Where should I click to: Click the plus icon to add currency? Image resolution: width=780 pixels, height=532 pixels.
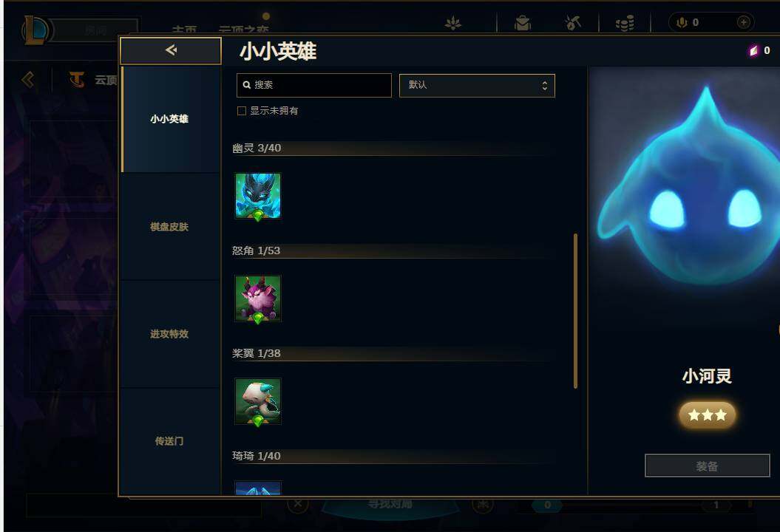pos(743,22)
